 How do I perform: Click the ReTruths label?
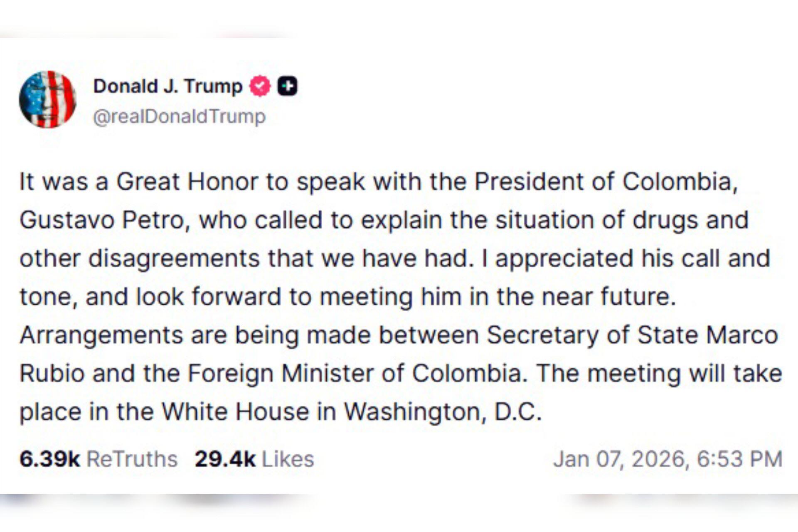click(132, 459)
